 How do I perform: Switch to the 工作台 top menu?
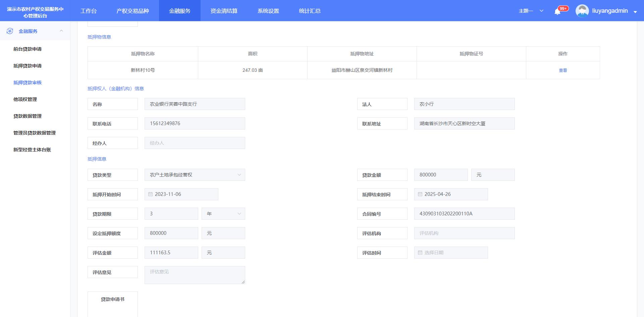click(89, 11)
